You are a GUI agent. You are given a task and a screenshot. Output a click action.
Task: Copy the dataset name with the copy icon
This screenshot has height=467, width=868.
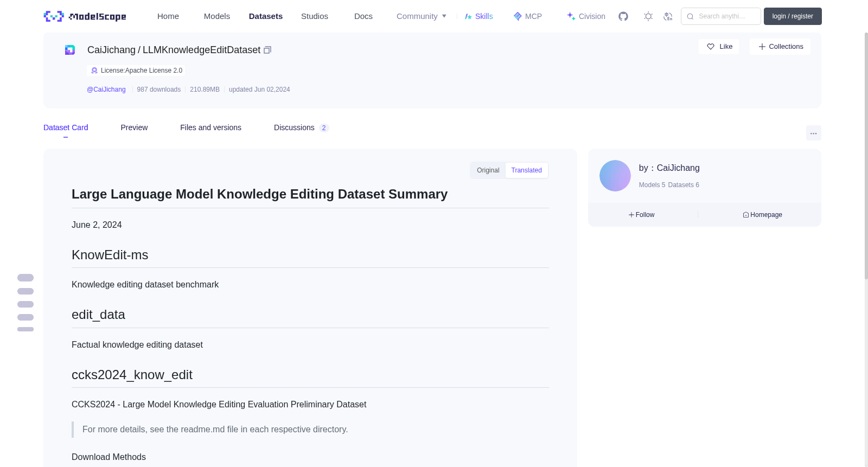pyautogui.click(x=267, y=50)
